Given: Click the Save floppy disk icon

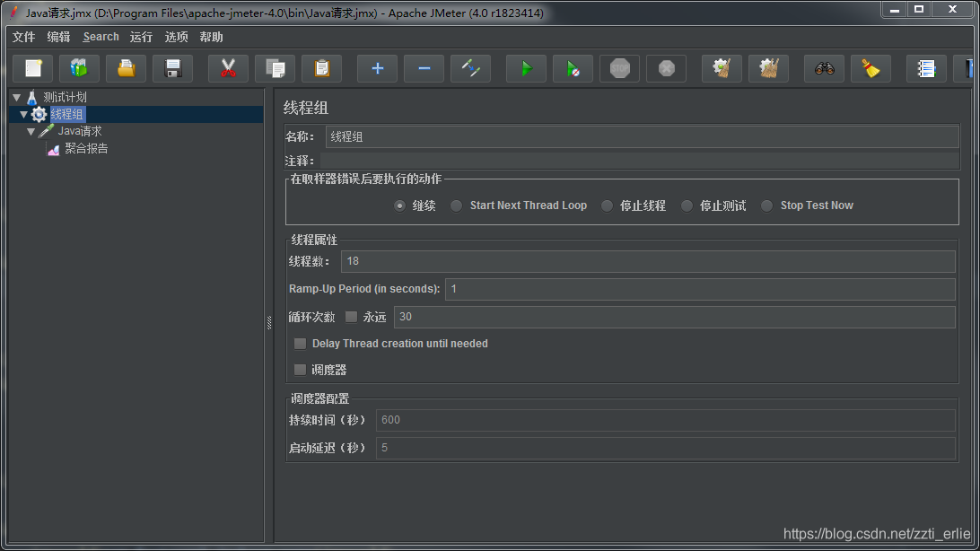Looking at the screenshot, I should coord(172,68).
